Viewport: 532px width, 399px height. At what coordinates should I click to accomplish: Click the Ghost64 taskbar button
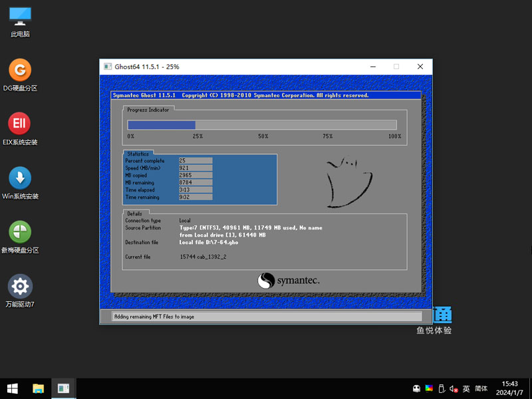[x=63, y=388]
